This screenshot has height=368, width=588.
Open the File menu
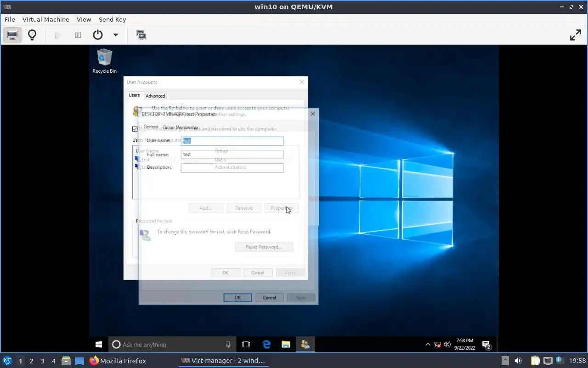[x=10, y=19]
